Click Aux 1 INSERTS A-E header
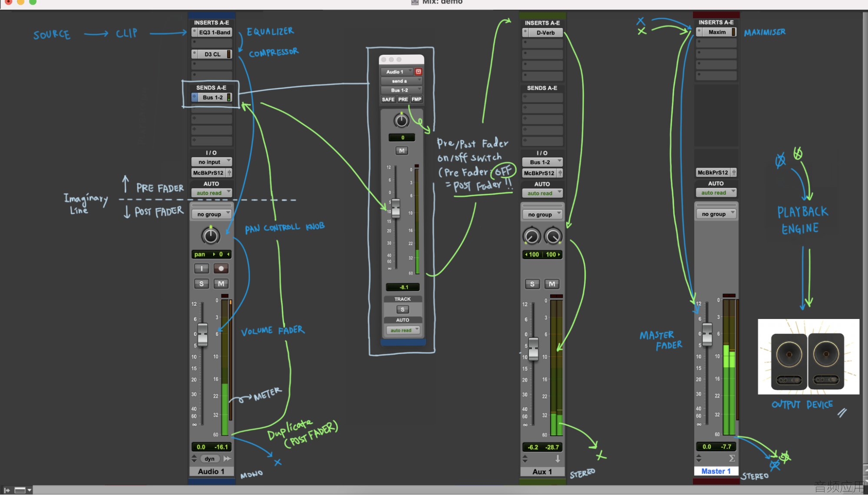Viewport: 868px width, 495px height. 542,23
